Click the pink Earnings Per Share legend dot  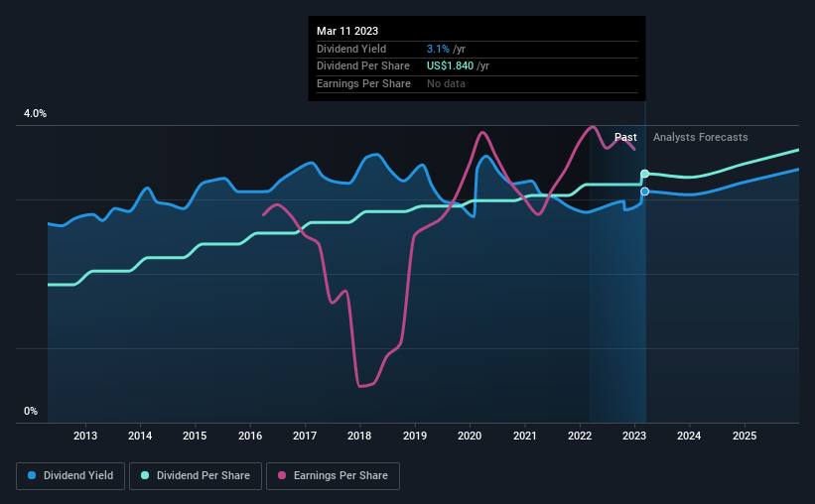click(x=282, y=475)
